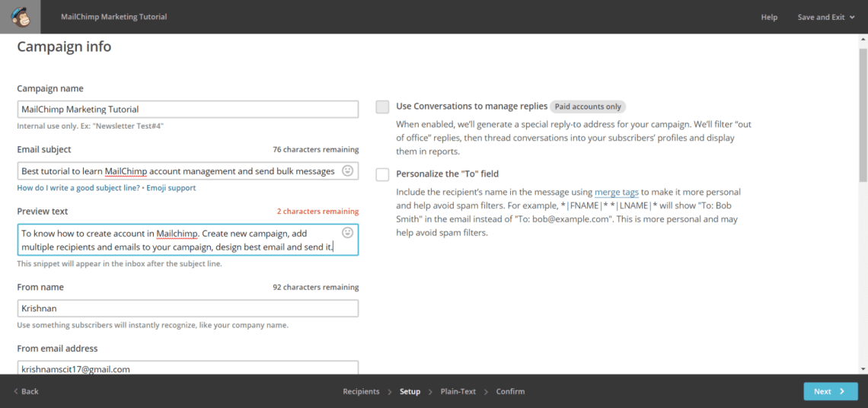Viewport: 868px width, 408px height.
Task: Jump to the Plain-Text step
Action: 458,391
